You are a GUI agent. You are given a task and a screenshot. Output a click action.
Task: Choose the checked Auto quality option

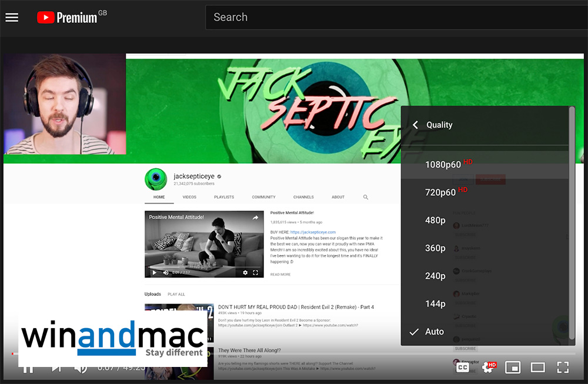434,332
